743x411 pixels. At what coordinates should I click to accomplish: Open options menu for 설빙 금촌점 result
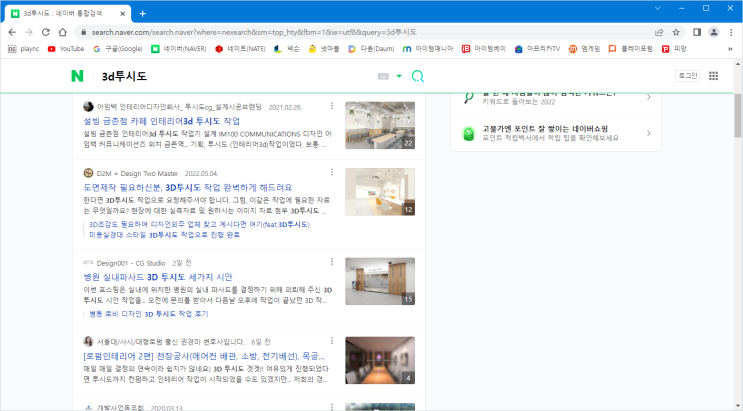coord(332,106)
